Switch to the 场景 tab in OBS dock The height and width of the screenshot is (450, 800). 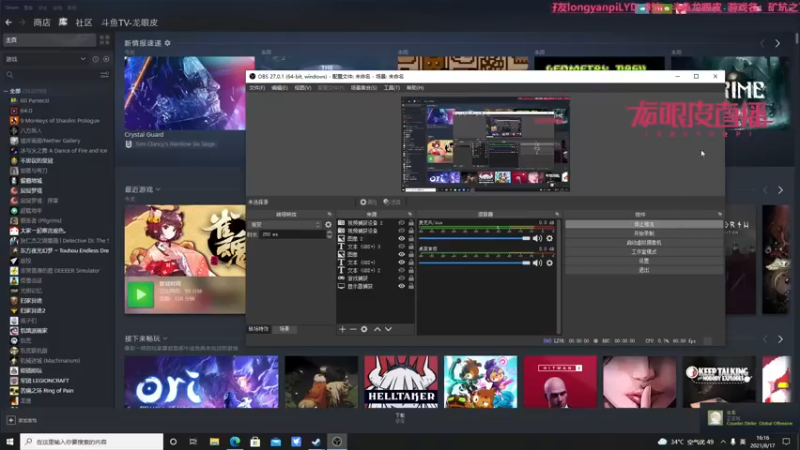pos(285,329)
